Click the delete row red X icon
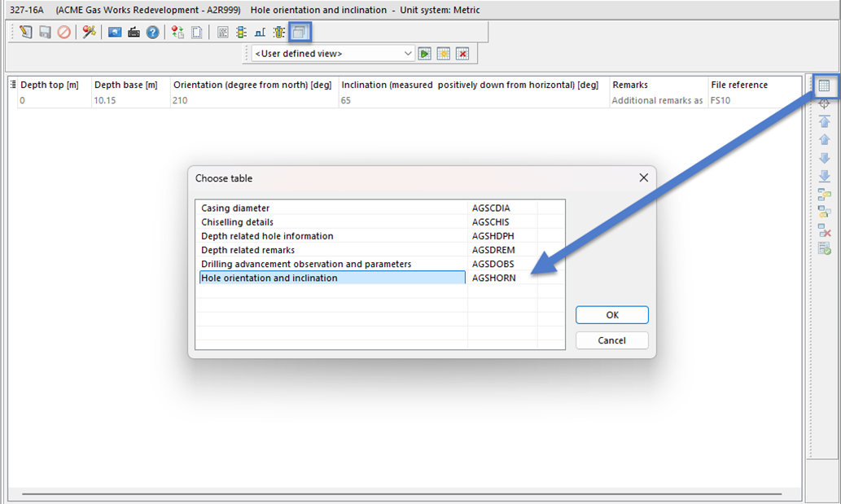The height and width of the screenshot is (504, 841). pyautogui.click(x=824, y=230)
